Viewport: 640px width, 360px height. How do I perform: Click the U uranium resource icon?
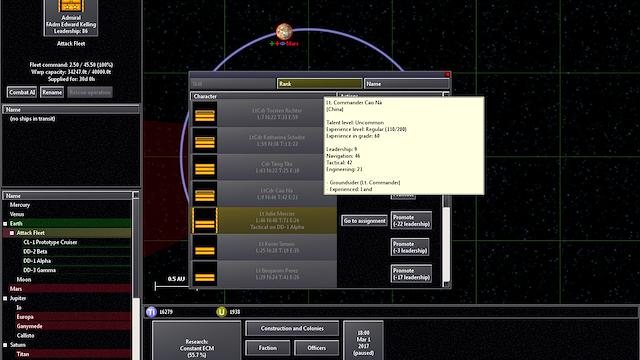pos(221,312)
